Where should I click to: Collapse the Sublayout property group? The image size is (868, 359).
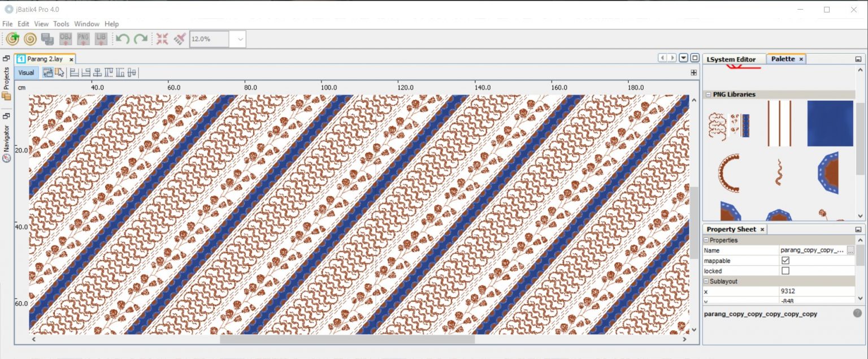pos(706,281)
